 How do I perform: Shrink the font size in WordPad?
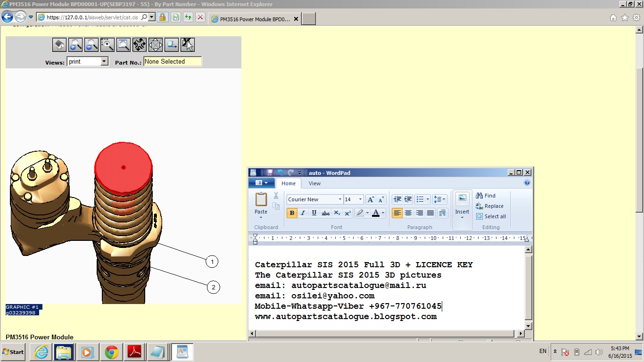(x=381, y=199)
